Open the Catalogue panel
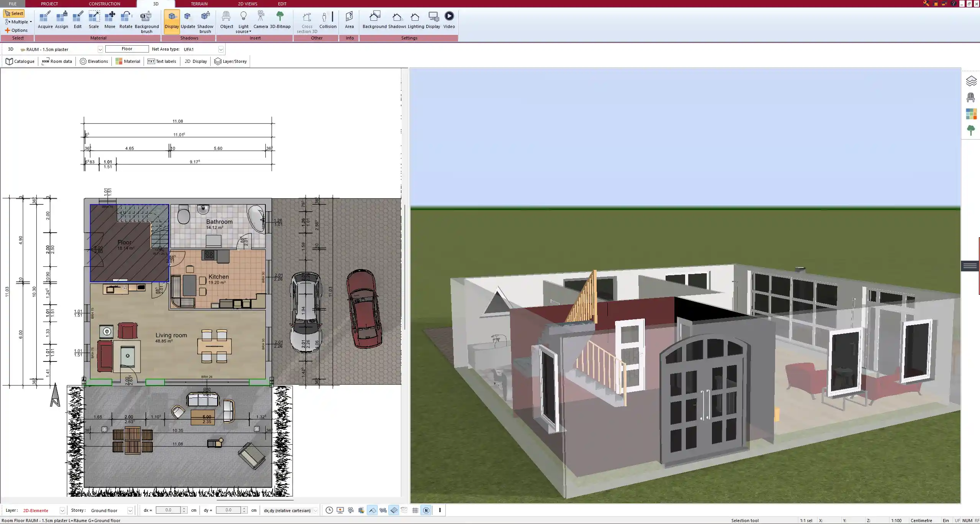The image size is (980, 524). (20, 61)
